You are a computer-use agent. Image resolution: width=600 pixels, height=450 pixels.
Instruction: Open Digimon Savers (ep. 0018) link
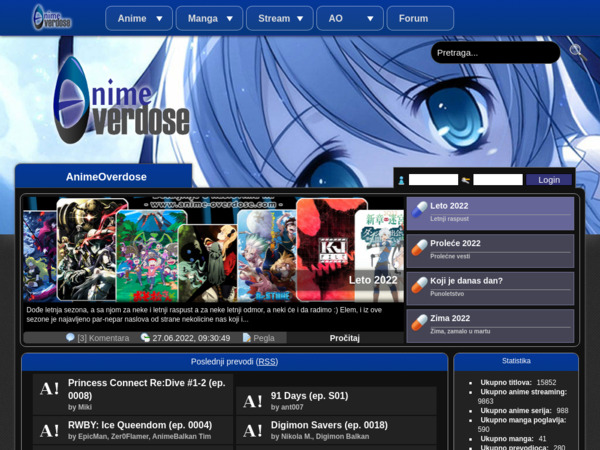329,425
